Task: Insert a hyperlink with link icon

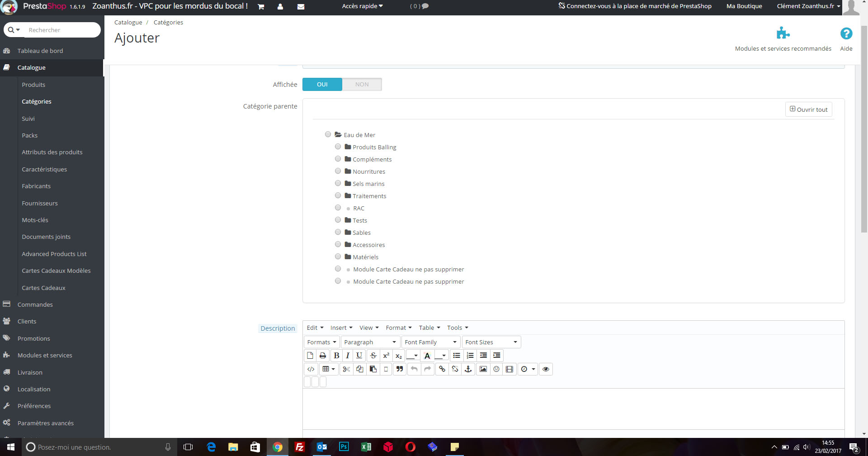Action: 442,369
